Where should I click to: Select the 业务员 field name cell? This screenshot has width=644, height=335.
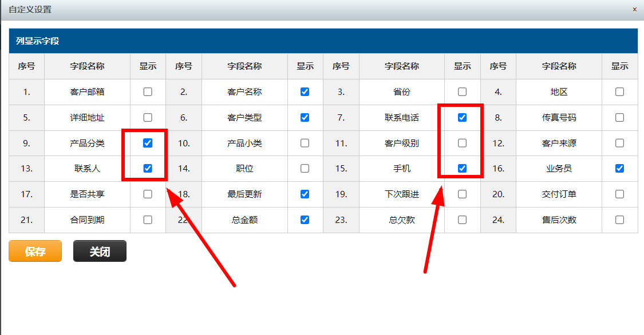(x=559, y=169)
